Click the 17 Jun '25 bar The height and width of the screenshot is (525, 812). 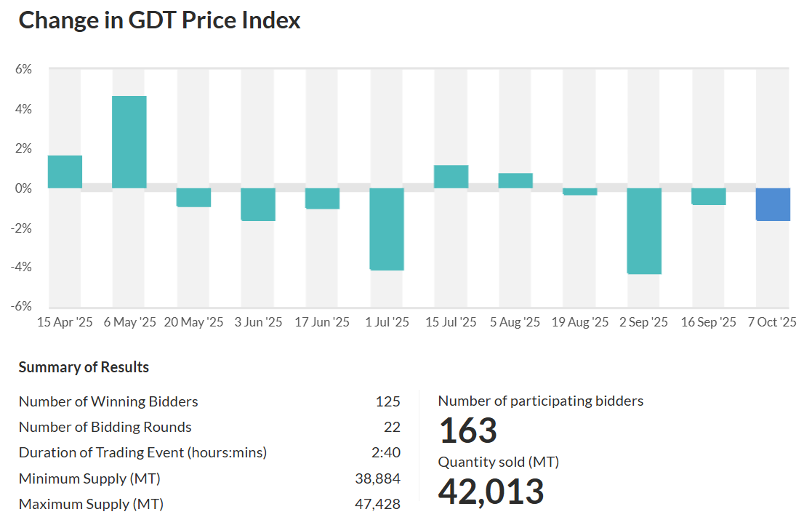click(x=322, y=199)
